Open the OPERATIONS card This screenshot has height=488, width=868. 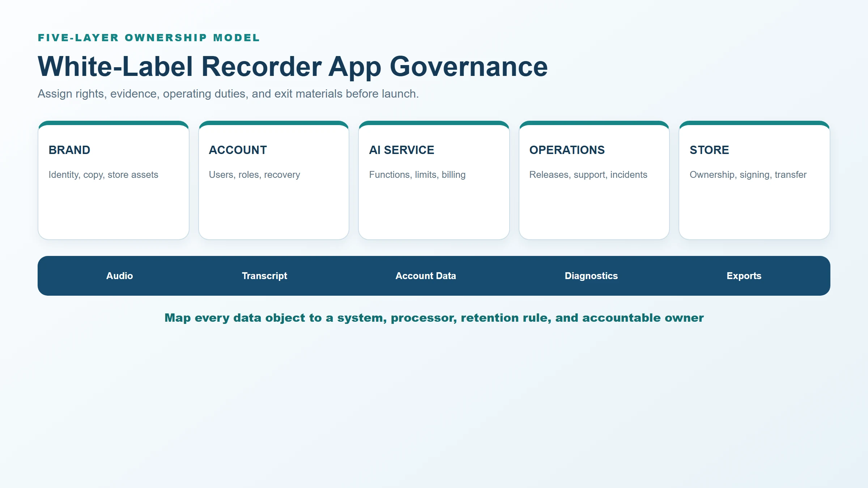coord(594,180)
